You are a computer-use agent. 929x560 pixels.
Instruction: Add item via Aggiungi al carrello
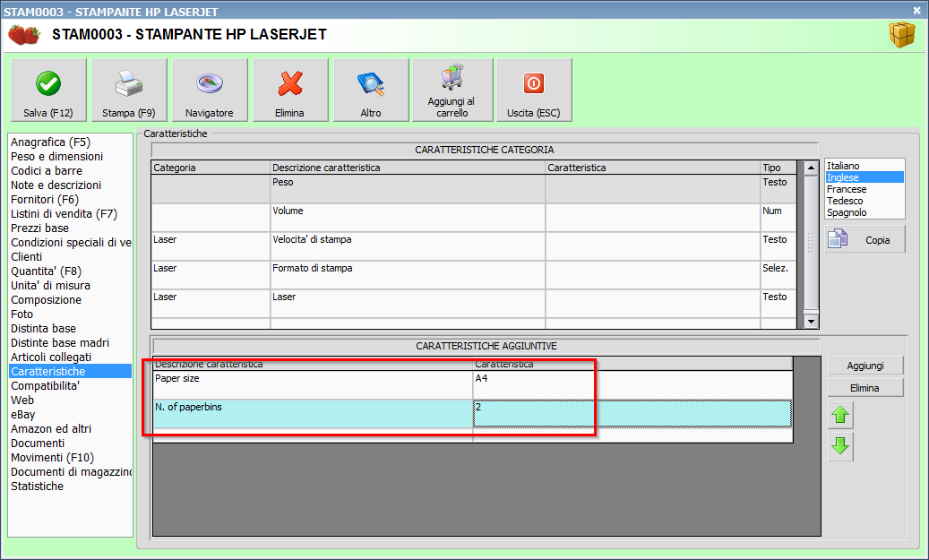452,90
